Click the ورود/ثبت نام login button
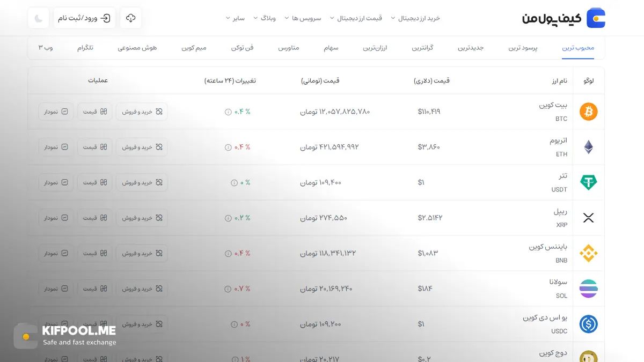 click(84, 18)
